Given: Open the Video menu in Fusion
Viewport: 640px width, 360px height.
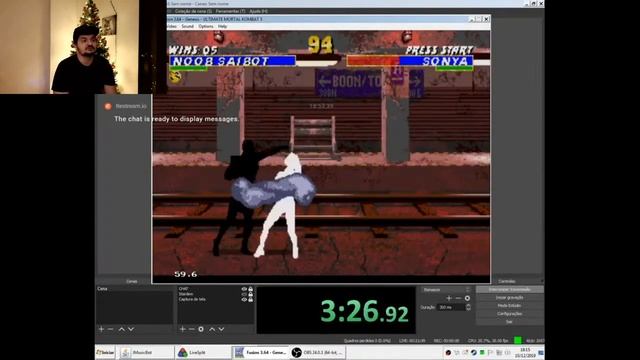Looking at the screenshot, I should (x=172, y=27).
